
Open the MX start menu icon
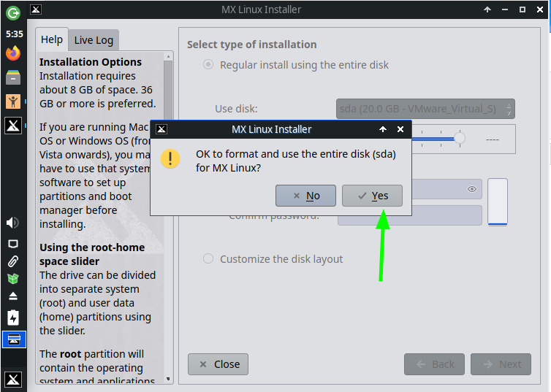click(x=13, y=380)
